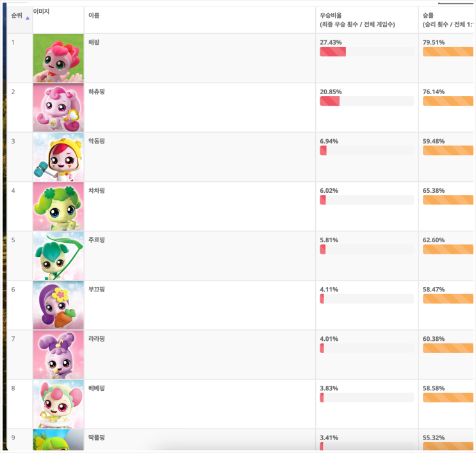476x453 pixels.
Task: Click the 이미지 column header
Action: pyautogui.click(x=42, y=12)
